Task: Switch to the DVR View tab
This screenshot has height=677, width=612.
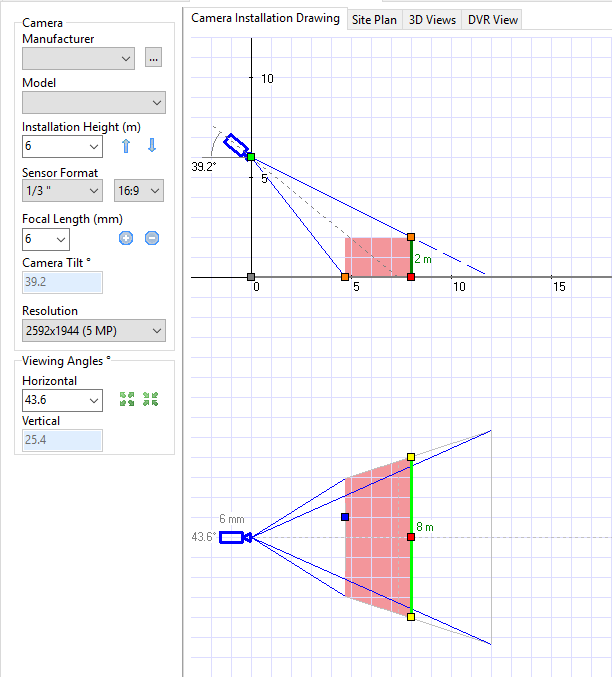Action: tap(492, 19)
